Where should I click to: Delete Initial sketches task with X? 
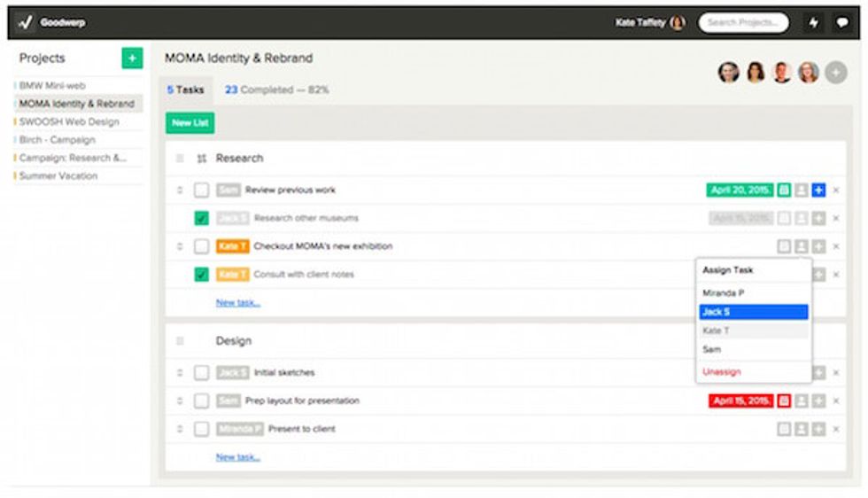836,373
